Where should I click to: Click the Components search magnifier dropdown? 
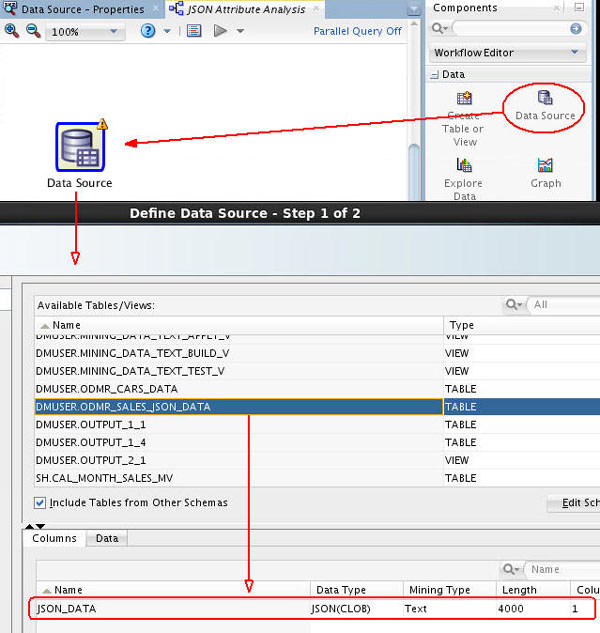point(439,29)
